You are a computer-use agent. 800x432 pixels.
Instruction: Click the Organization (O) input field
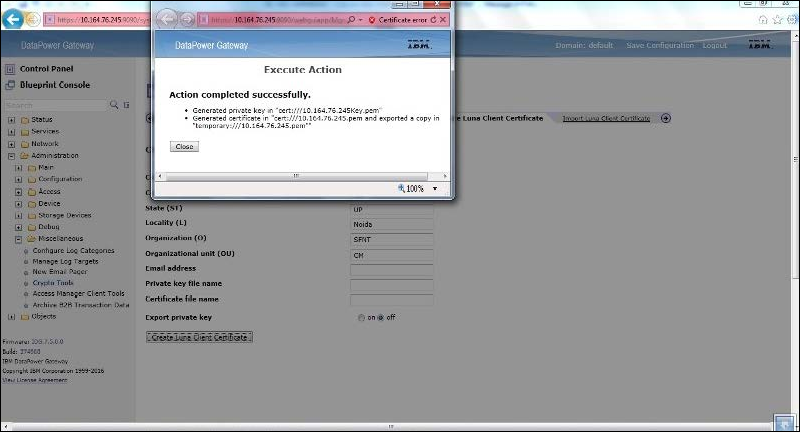(392, 239)
